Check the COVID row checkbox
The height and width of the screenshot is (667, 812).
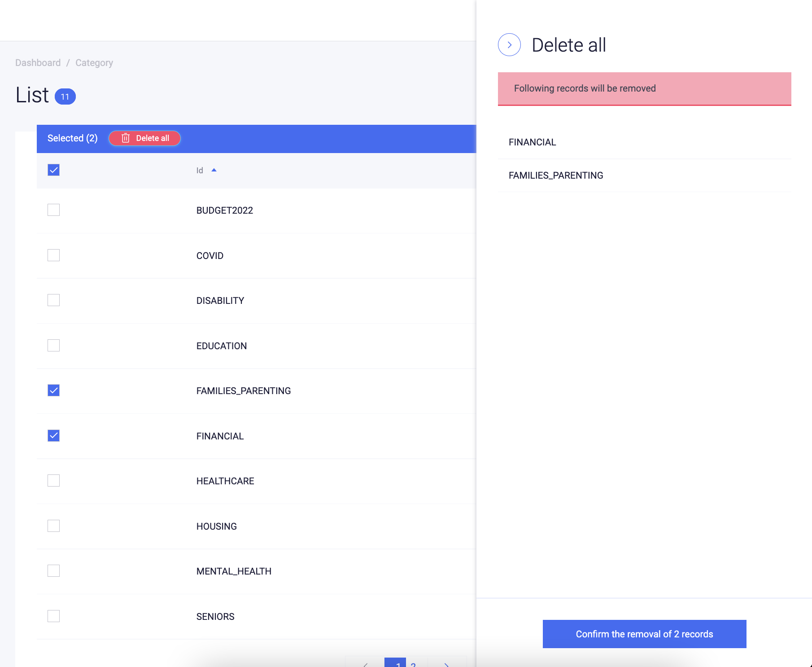coord(53,255)
